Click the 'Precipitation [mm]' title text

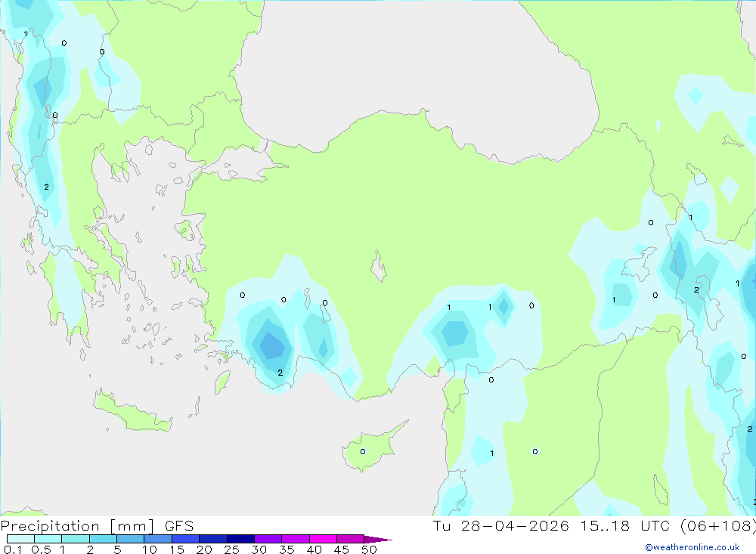pyautogui.click(x=78, y=526)
